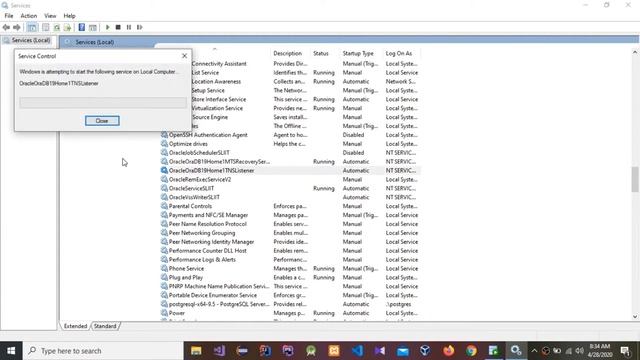Click the Forward arrow in the toolbar
Screen dimensions: 640x360
point(17,27)
